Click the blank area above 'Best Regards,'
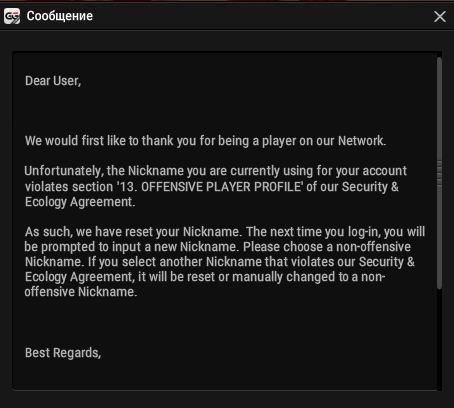 223,322
